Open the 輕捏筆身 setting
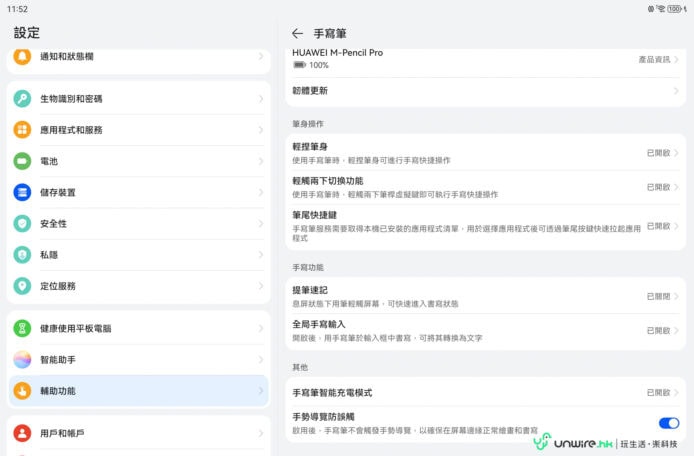 tap(486, 153)
